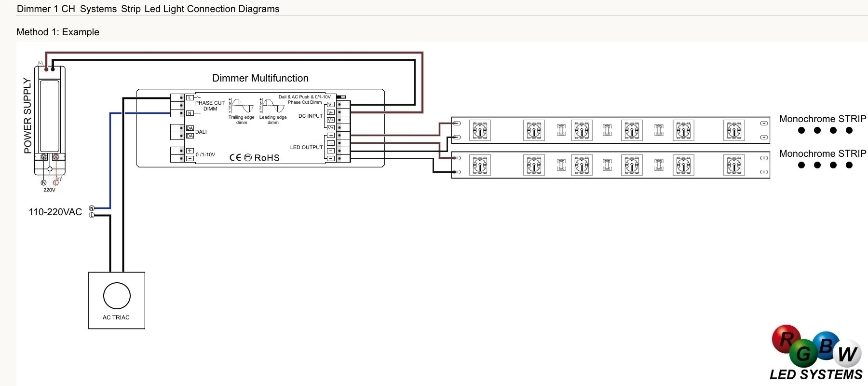This screenshot has width=868, height=386.
Task: Click the circled N next to 110-220VAC
Action: [92, 208]
